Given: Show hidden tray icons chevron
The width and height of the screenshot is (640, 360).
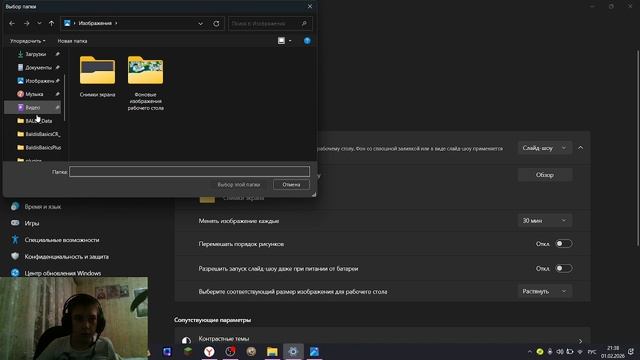Looking at the screenshot, I should pos(530,351).
